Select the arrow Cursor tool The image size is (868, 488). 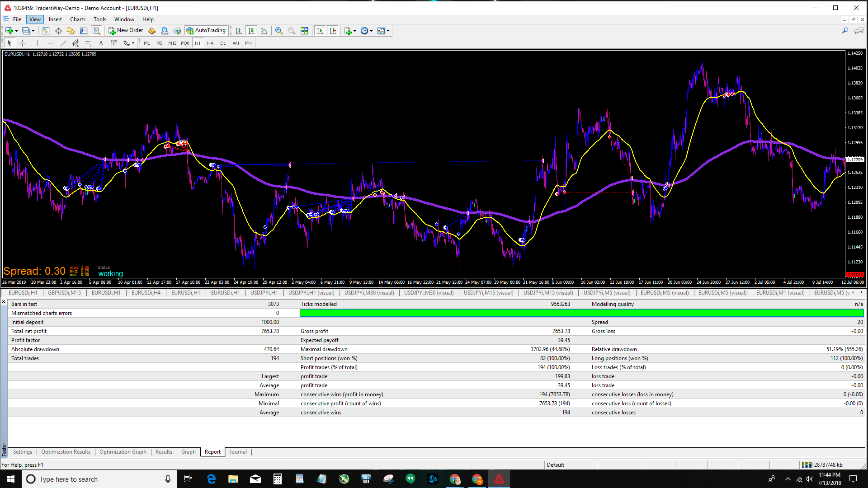pos(9,43)
